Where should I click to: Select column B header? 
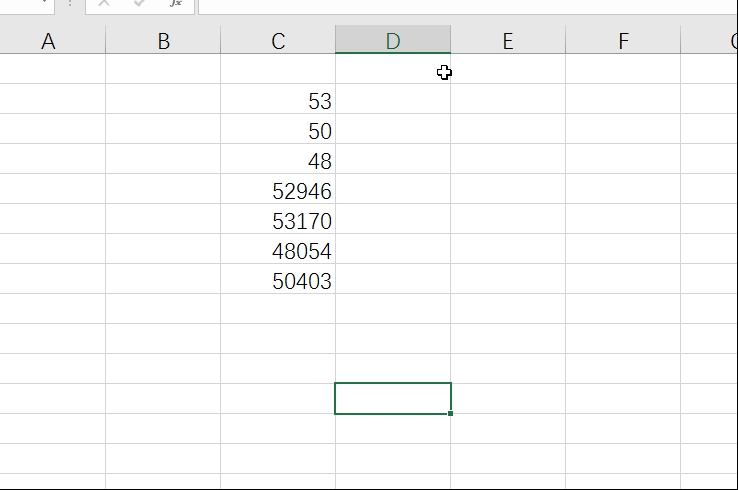tap(163, 40)
